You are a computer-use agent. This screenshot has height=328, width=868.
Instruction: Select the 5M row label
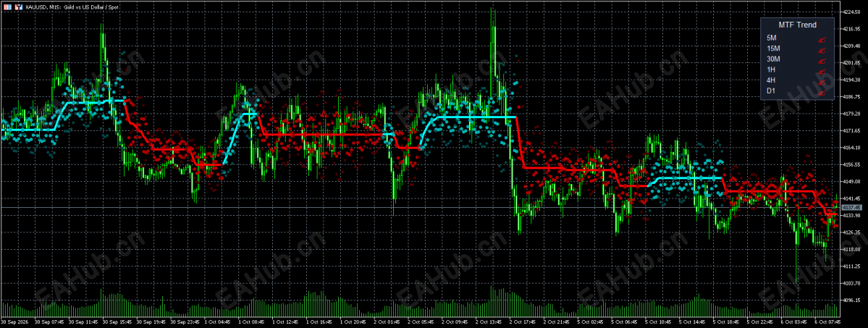tap(772, 38)
